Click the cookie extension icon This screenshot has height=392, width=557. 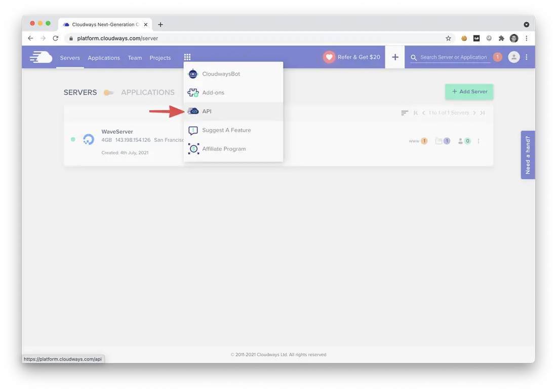click(464, 38)
